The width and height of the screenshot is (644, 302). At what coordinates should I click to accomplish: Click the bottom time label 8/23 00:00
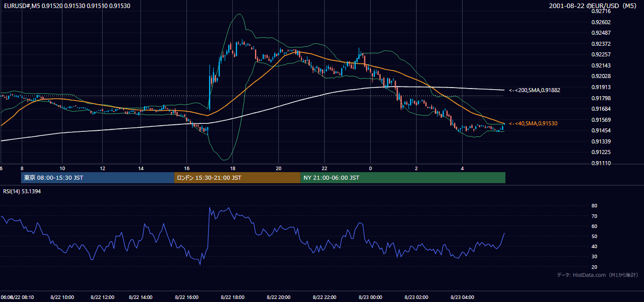(370, 297)
